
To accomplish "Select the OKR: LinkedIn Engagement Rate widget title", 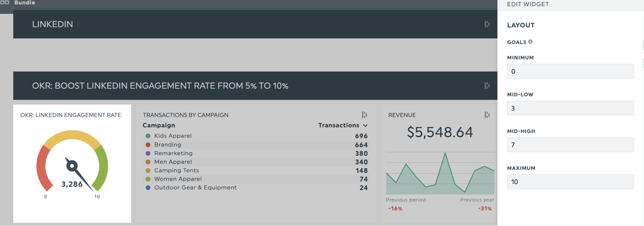I will (71, 115).
